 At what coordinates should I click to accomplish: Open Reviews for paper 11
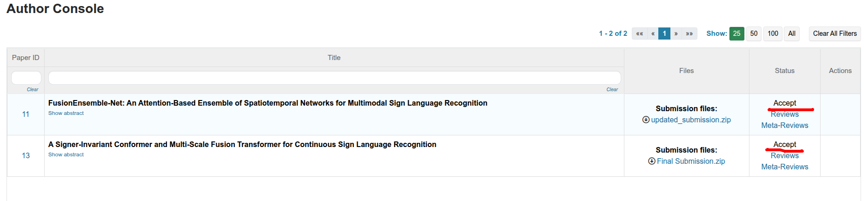click(x=785, y=114)
